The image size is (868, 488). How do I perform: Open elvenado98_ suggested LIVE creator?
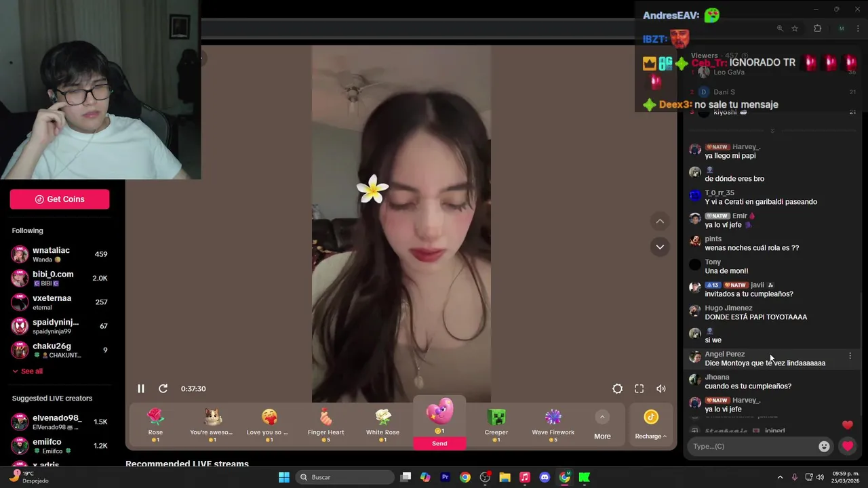click(60, 422)
